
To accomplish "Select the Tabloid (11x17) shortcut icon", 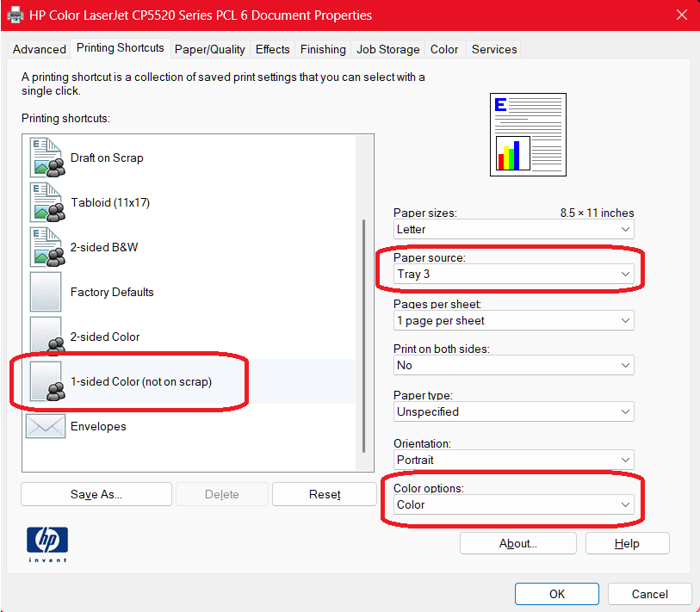I will click(x=47, y=202).
